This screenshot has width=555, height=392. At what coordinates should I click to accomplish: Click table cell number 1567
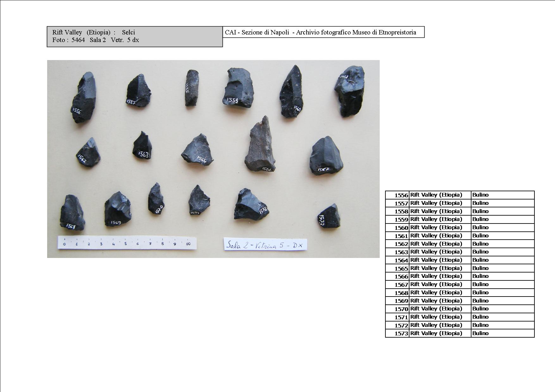coord(397,285)
